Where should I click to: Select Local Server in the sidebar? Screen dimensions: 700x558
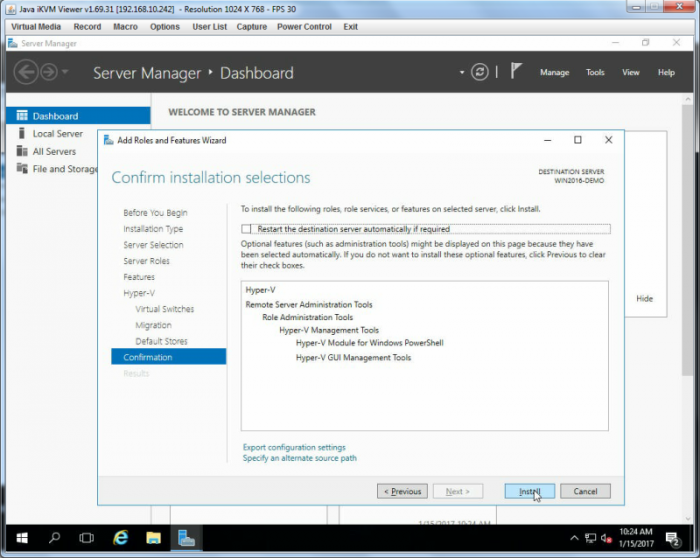58,133
